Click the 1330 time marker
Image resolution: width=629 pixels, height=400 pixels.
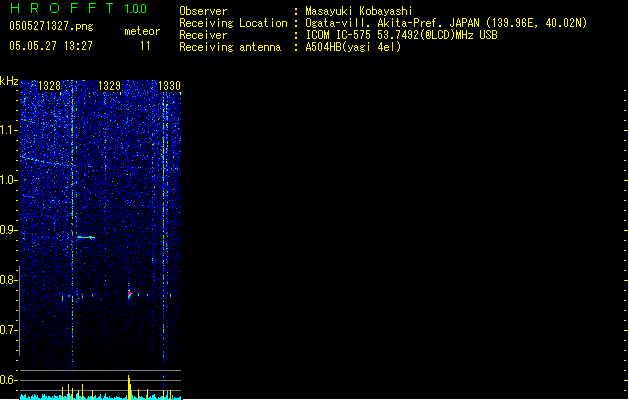point(169,86)
